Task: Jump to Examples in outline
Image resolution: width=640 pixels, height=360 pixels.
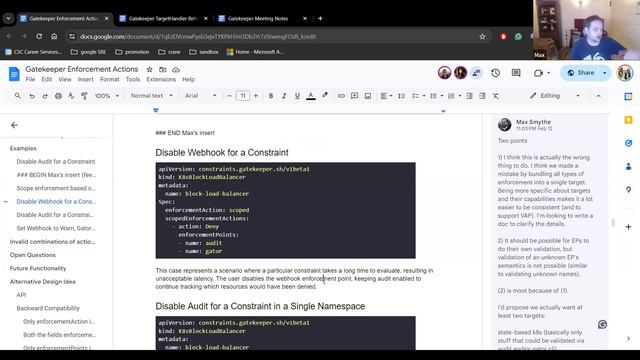Action: [23, 148]
